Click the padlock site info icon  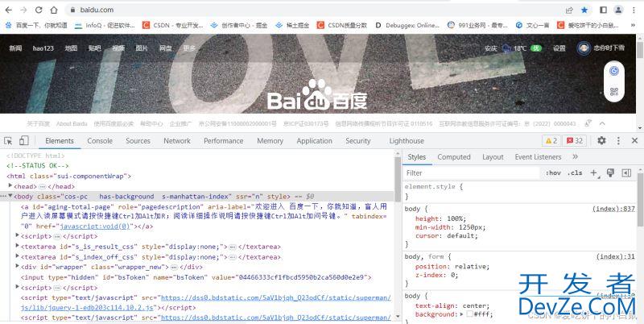[72, 10]
